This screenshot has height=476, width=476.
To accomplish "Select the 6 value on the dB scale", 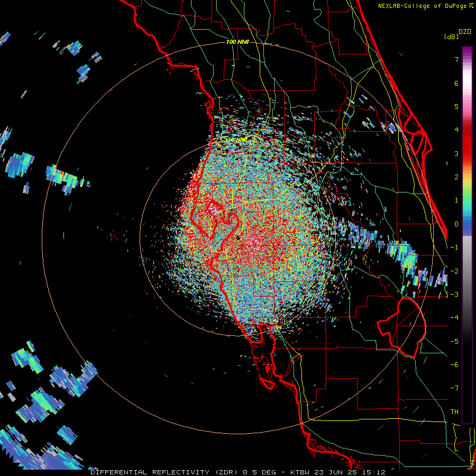I will [x=456, y=83].
